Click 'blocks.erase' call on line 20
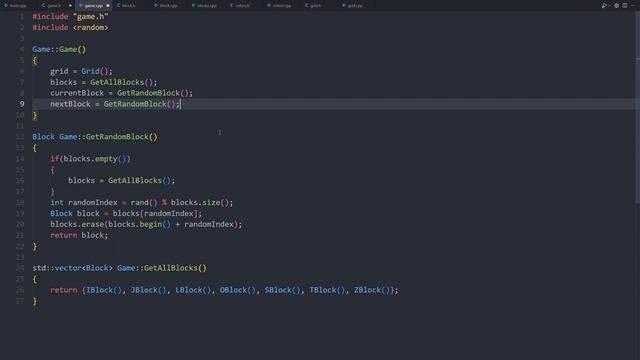The width and height of the screenshot is (640, 360). click(x=77, y=224)
